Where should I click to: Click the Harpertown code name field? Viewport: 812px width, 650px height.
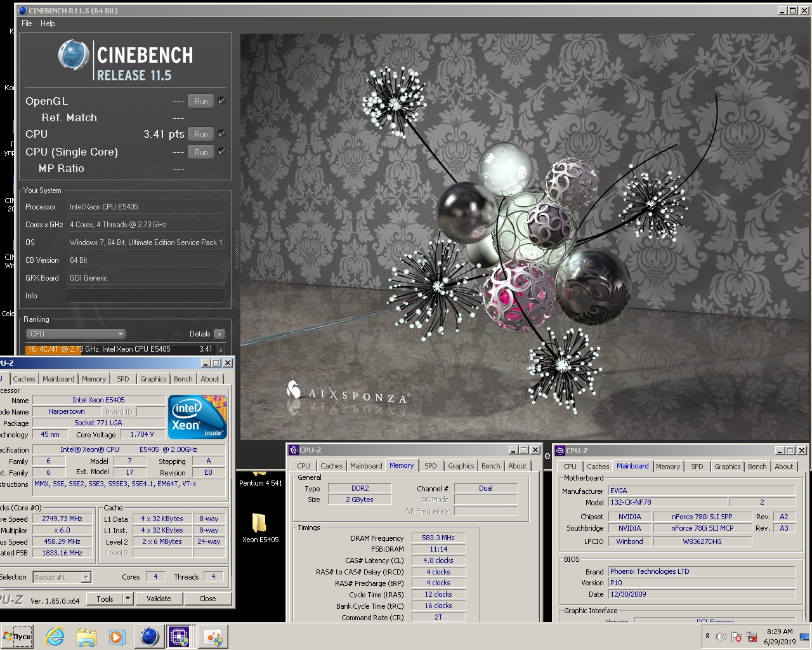tap(67, 411)
